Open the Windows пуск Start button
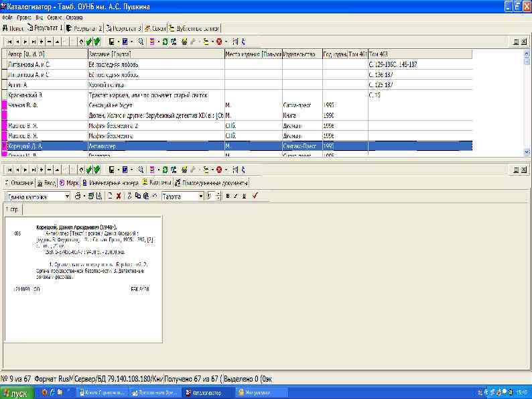The image size is (532, 399). point(17,393)
